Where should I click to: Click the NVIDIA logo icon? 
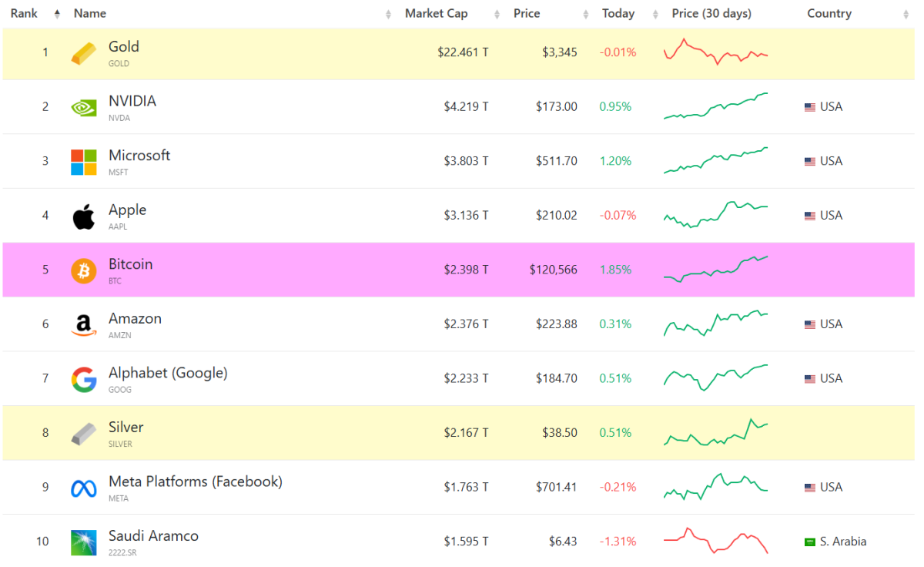[84, 108]
